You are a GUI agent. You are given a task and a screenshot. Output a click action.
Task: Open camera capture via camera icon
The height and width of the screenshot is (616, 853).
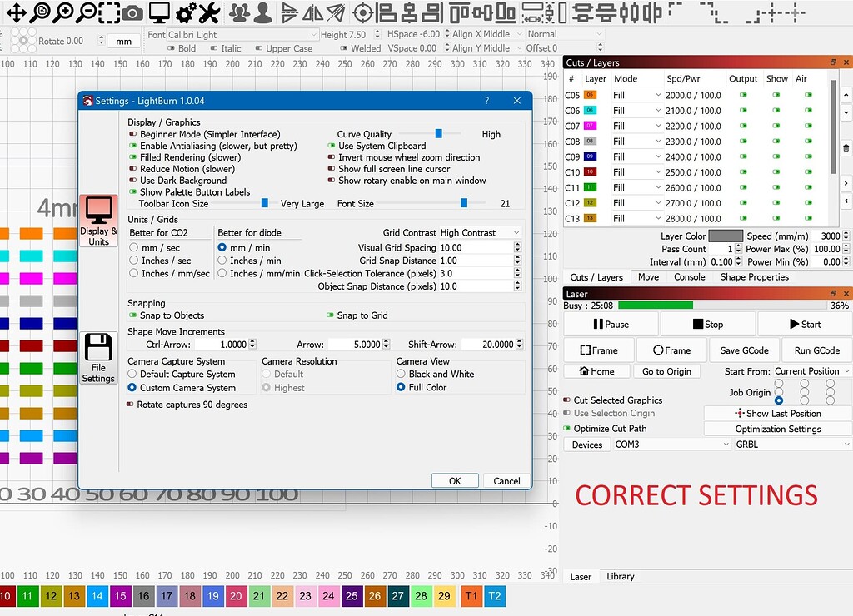tap(132, 13)
